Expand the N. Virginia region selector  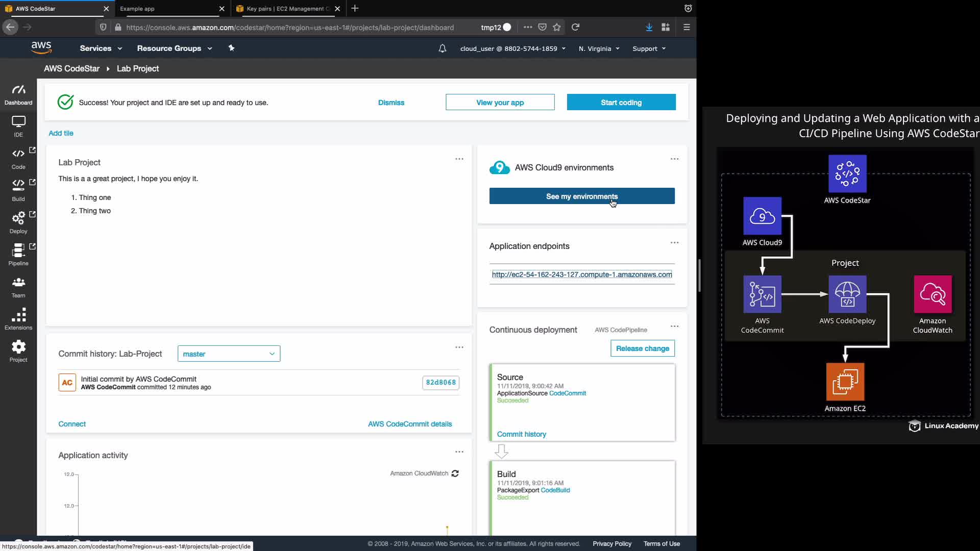point(599,48)
